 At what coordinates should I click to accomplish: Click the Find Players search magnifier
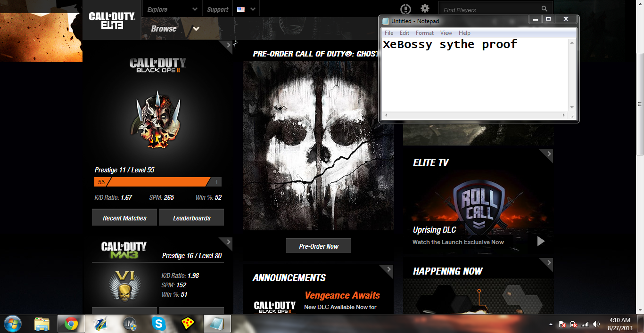click(x=545, y=9)
